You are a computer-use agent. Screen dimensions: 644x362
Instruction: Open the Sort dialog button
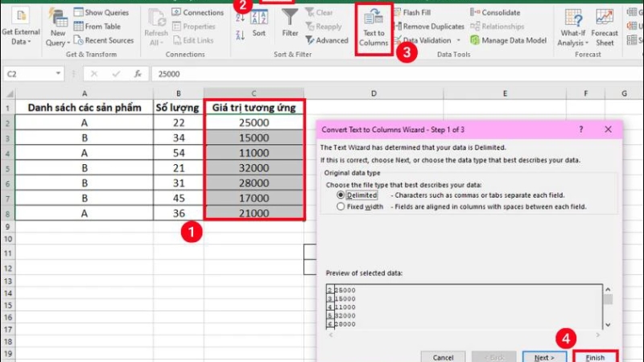tap(258, 23)
